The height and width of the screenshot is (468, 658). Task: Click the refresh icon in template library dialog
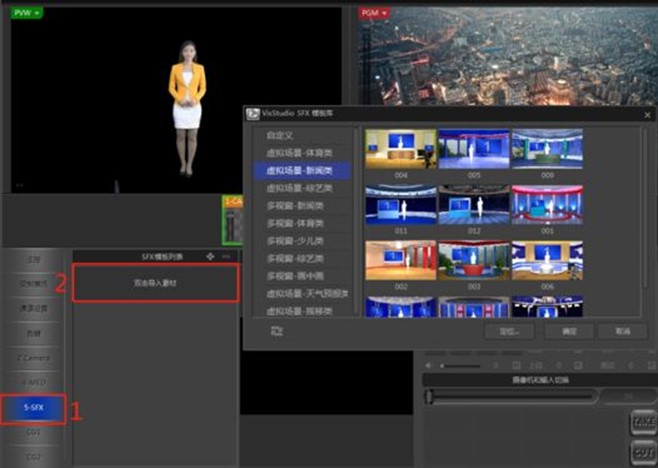(276, 331)
